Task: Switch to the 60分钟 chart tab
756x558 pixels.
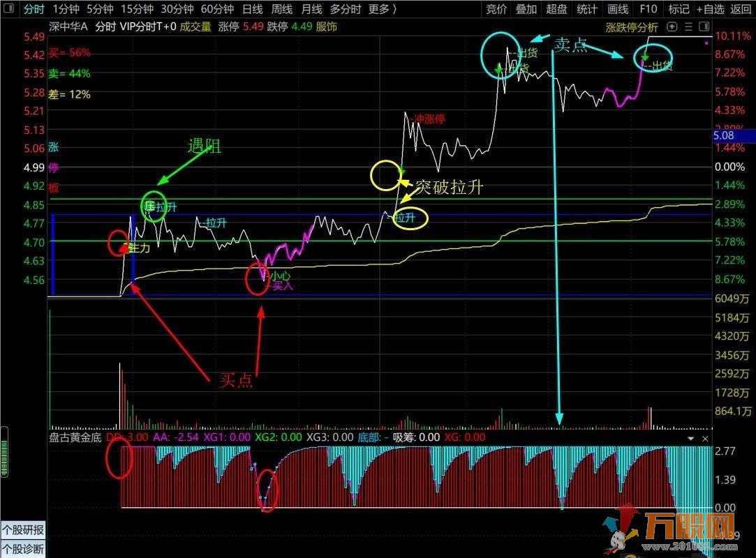Action: pos(217,8)
